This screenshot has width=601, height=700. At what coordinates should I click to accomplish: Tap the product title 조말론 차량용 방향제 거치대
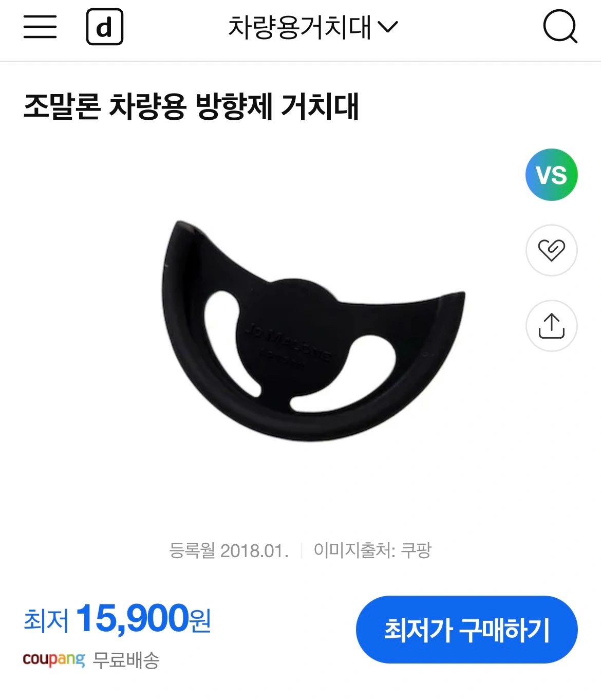pyautogui.click(x=191, y=107)
